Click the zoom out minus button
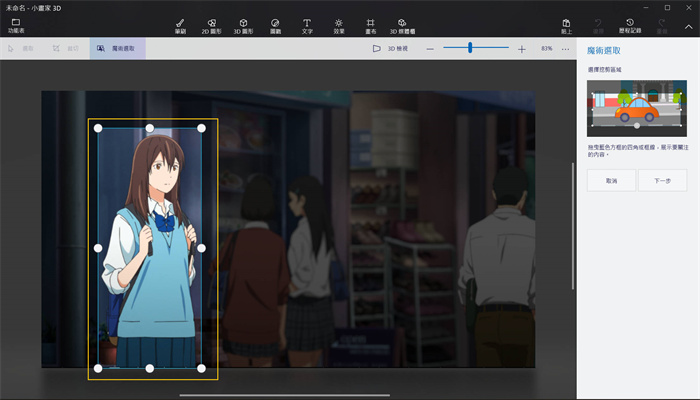Screen dimensions: 700x400 coord(430,48)
